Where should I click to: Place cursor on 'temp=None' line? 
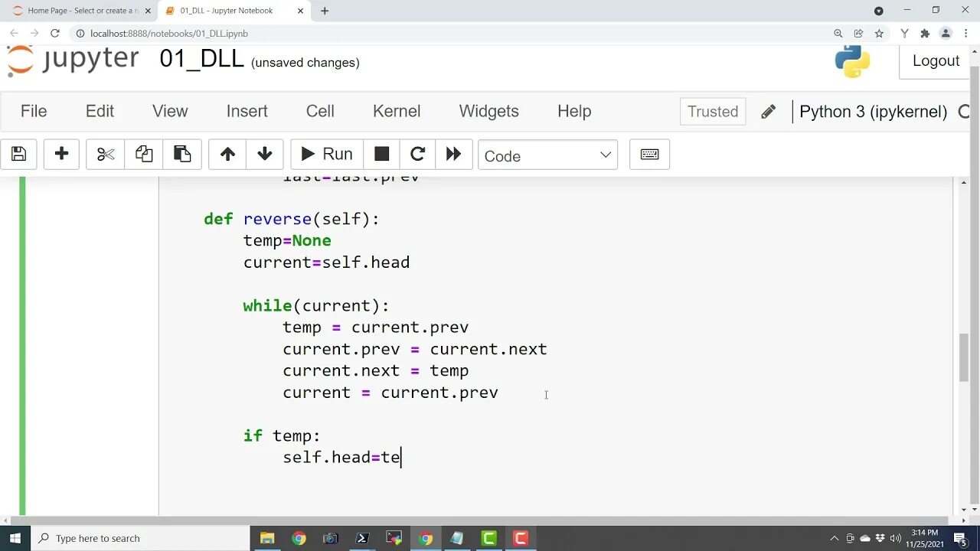pos(287,240)
